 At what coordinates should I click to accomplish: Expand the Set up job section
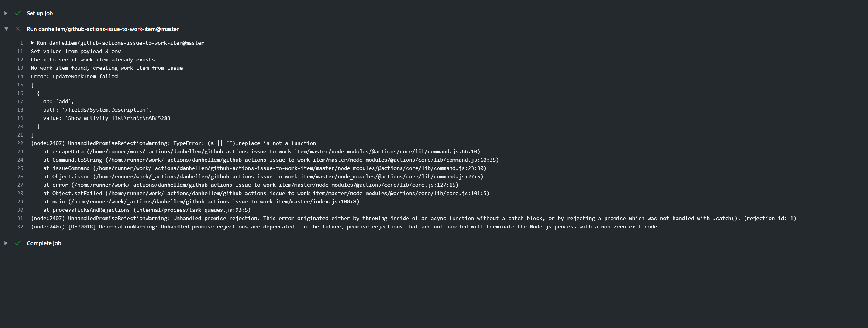(6, 13)
